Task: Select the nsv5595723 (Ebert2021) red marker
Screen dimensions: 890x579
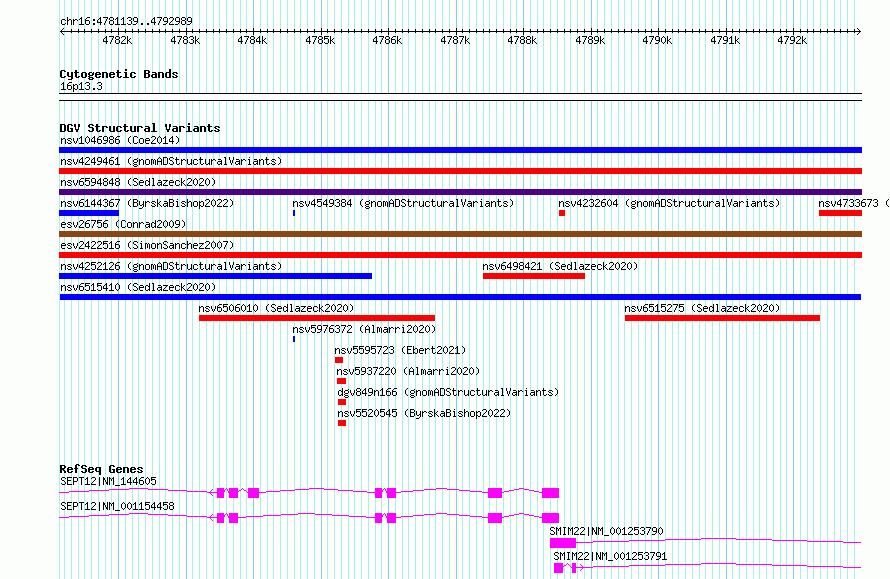Action: pos(339,360)
